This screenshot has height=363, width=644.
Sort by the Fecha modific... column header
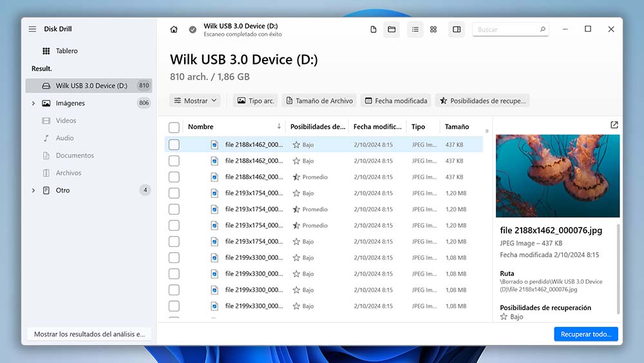pyautogui.click(x=377, y=126)
